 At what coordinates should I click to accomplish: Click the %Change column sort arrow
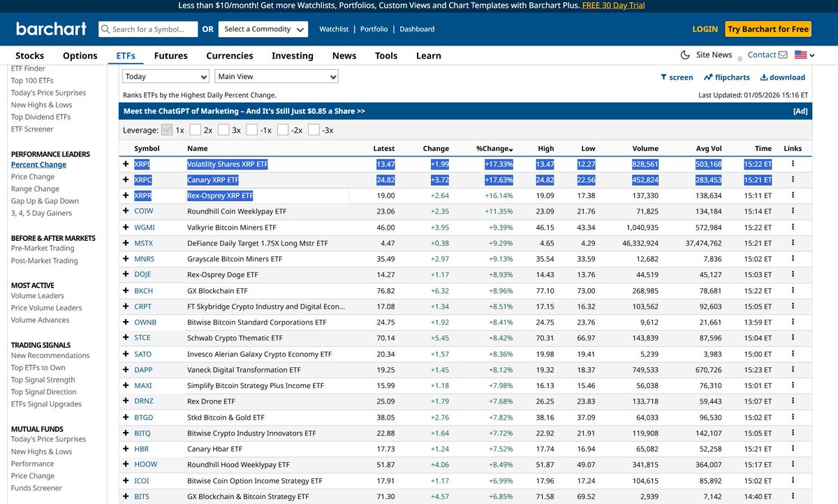[510, 148]
